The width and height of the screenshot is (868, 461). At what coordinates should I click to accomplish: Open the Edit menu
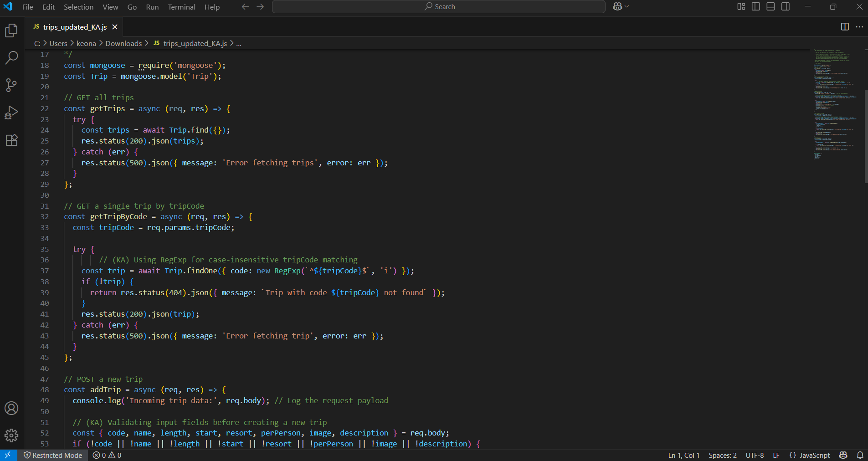pos(48,7)
